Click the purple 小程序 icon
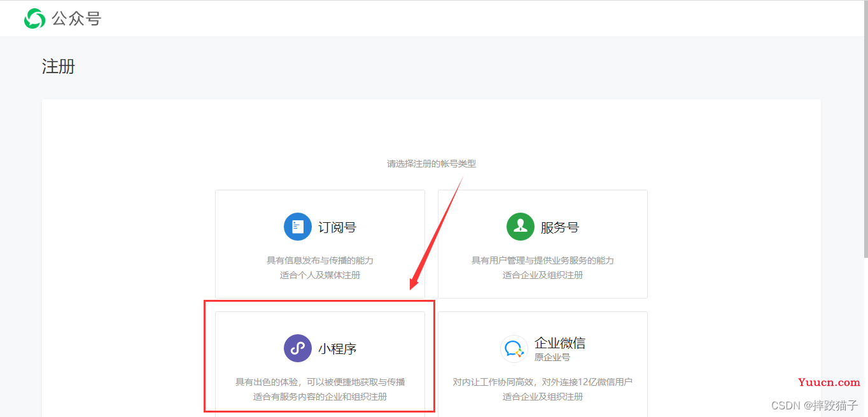Image resolution: width=868 pixels, height=417 pixels. (x=298, y=348)
